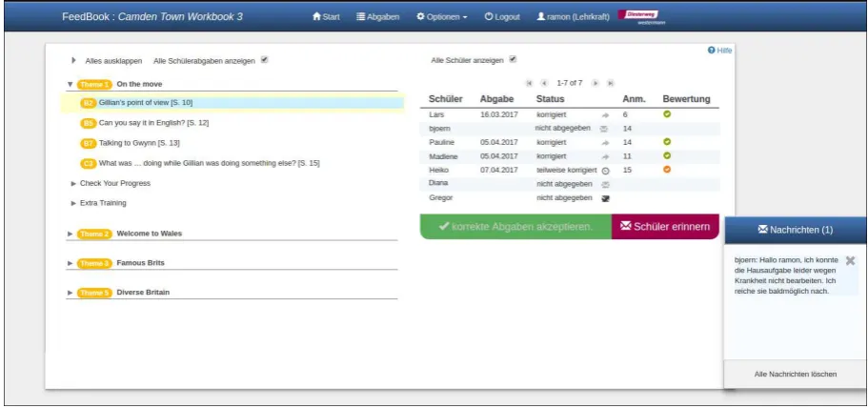The width and height of the screenshot is (868, 408).
Task: Select Can you say it in English? [S. 12]
Action: [x=153, y=123]
